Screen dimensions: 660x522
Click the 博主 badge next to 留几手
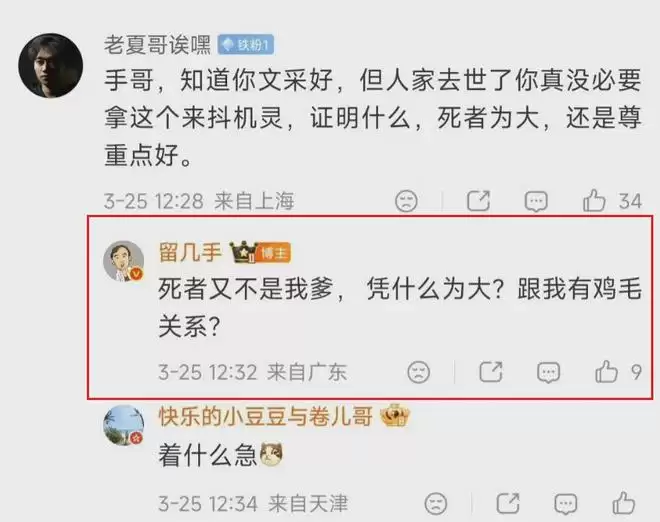coord(274,253)
